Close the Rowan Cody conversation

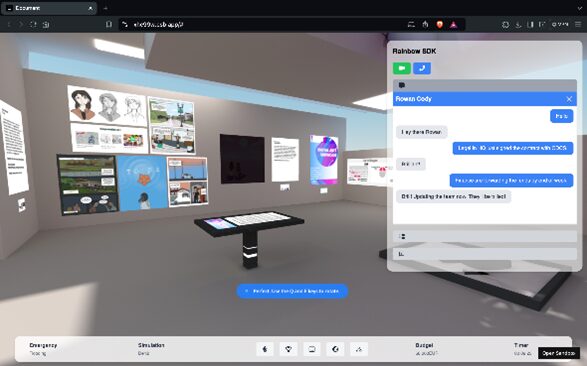569,99
